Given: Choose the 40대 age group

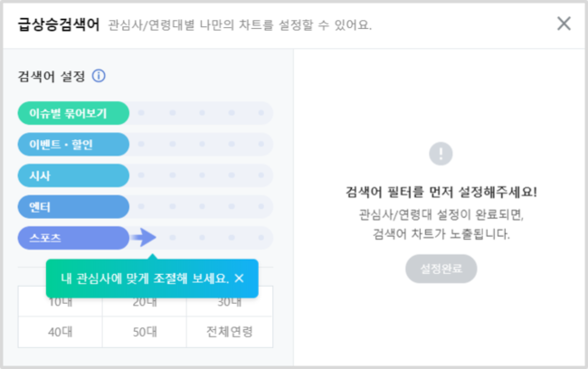Looking at the screenshot, I should (60, 332).
